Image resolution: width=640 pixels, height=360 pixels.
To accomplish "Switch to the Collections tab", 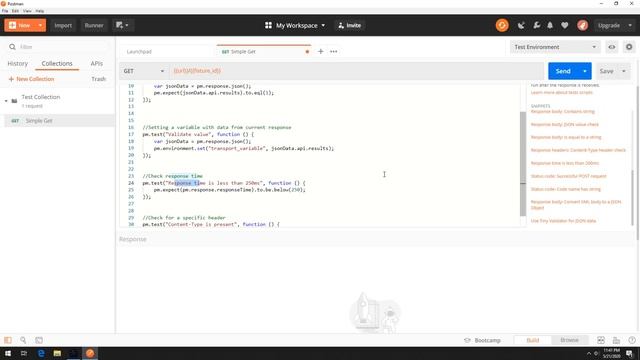I will point(57,64).
